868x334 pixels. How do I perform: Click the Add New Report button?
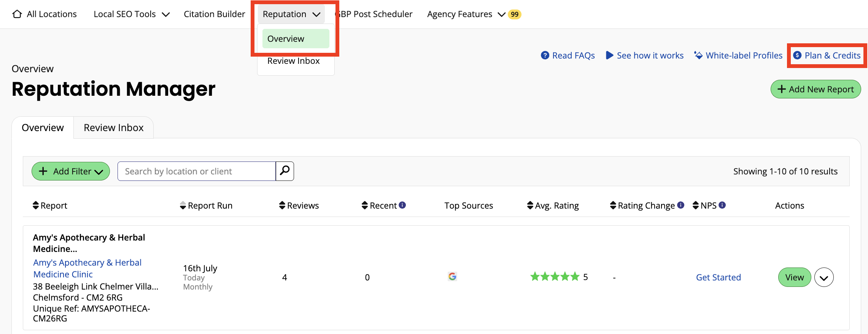point(816,89)
